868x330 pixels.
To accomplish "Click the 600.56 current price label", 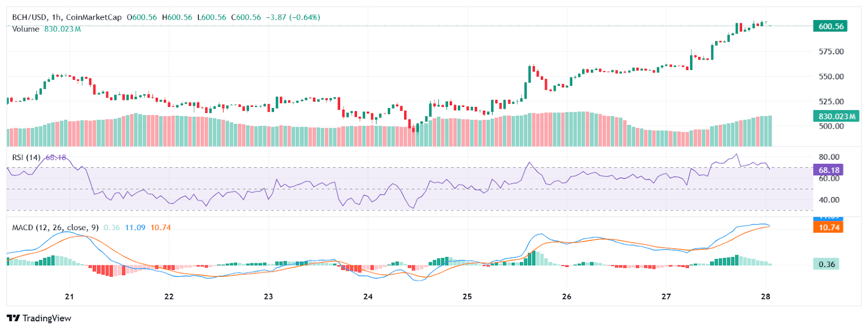I will tap(831, 26).
